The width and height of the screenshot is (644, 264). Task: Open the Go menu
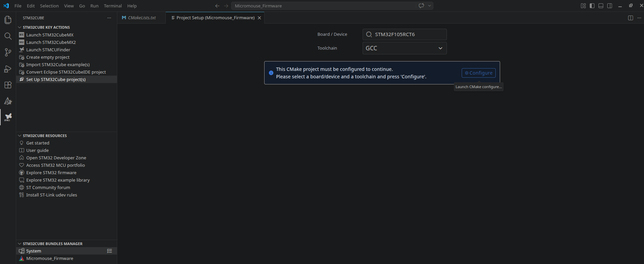tap(82, 6)
